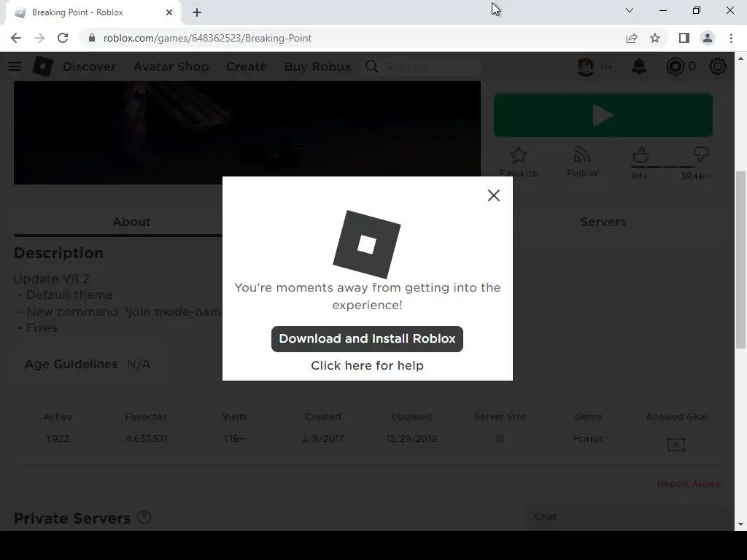Open a new browser tab
The height and width of the screenshot is (560, 747).
pyautogui.click(x=197, y=12)
